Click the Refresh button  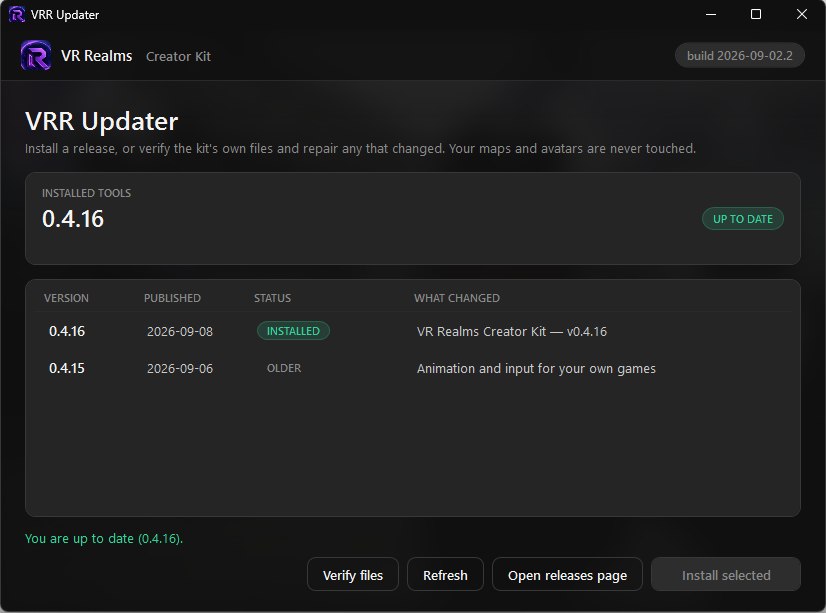445,575
